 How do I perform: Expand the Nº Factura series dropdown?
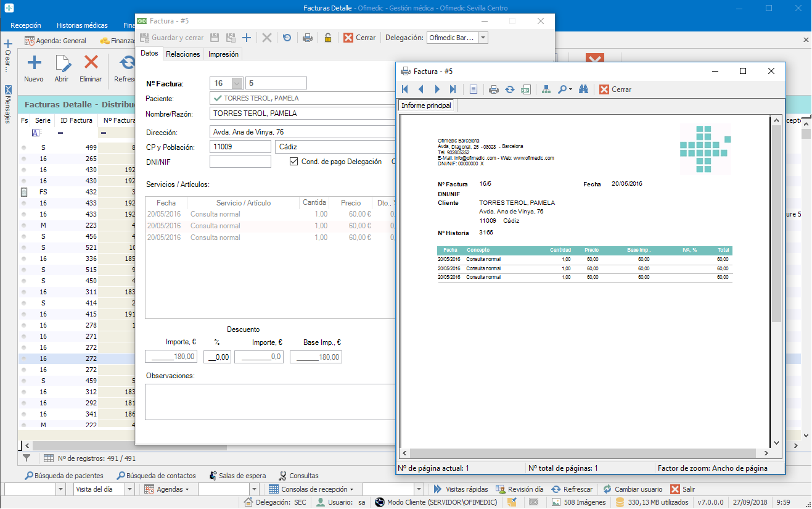pos(237,83)
